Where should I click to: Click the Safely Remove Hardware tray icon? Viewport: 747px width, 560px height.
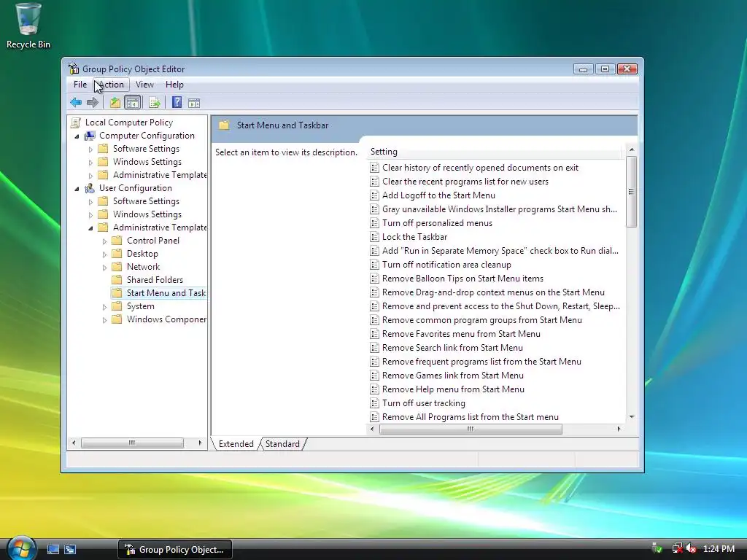(657, 548)
